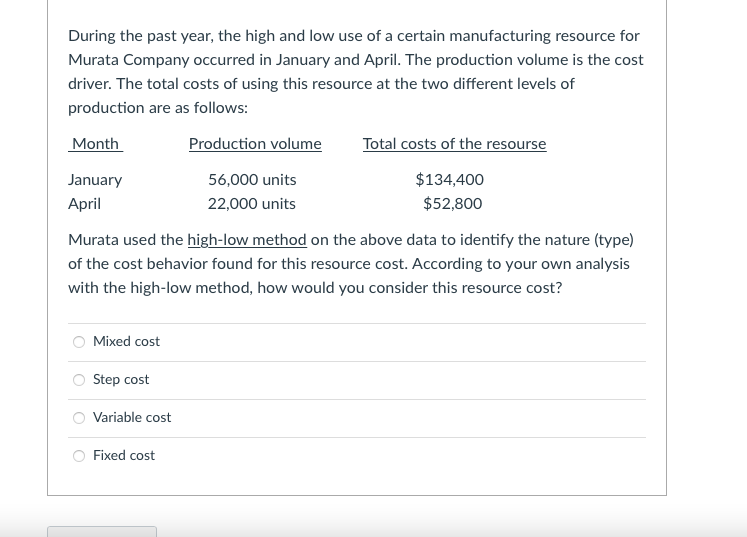Click the April row label
Image resolution: width=747 pixels, height=537 pixels.
click(x=84, y=204)
